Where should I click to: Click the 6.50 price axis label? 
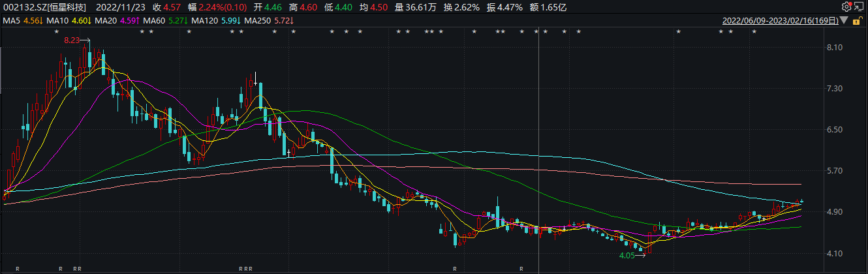(x=835, y=130)
